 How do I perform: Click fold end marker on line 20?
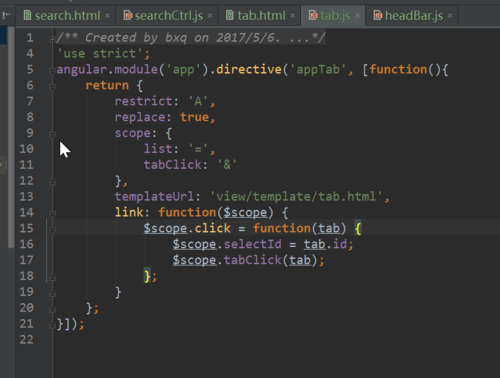click(x=52, y=309)
